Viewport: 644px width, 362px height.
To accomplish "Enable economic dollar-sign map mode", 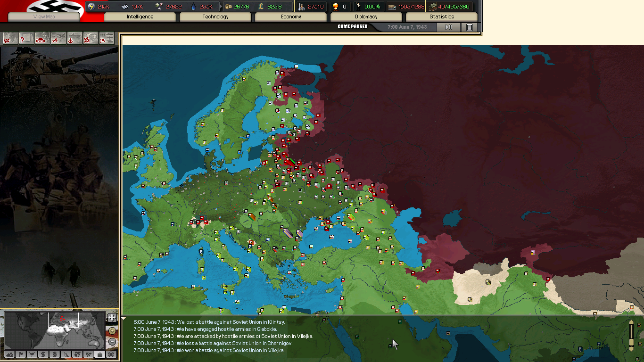I will 43,354.
